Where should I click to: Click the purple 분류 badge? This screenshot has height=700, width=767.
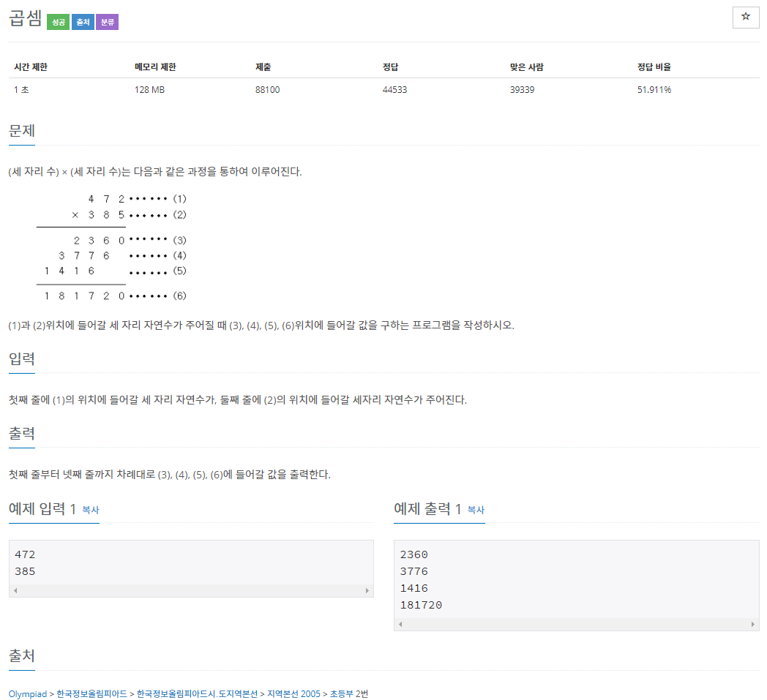[x=107, y=22]
